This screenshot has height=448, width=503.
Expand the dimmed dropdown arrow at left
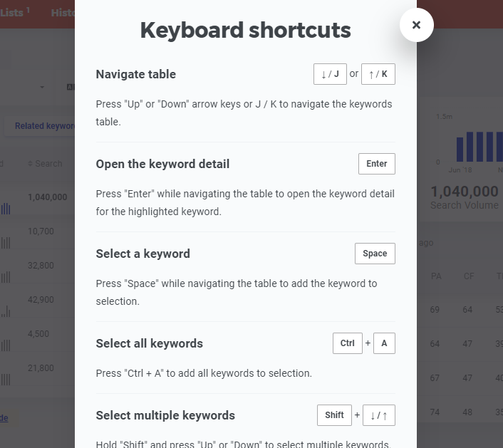coord(42,87)
